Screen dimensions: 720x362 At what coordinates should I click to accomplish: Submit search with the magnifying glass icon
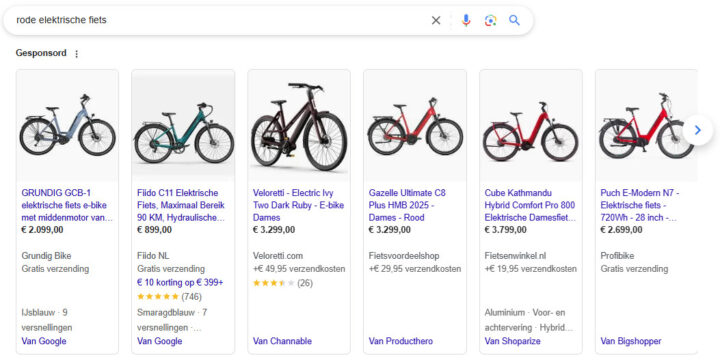tap(514, 20)
